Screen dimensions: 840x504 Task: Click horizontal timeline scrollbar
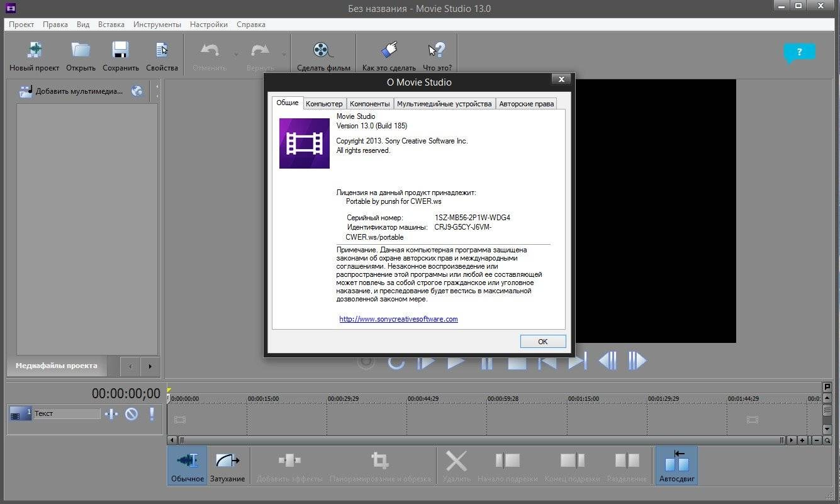coord(481,440)
